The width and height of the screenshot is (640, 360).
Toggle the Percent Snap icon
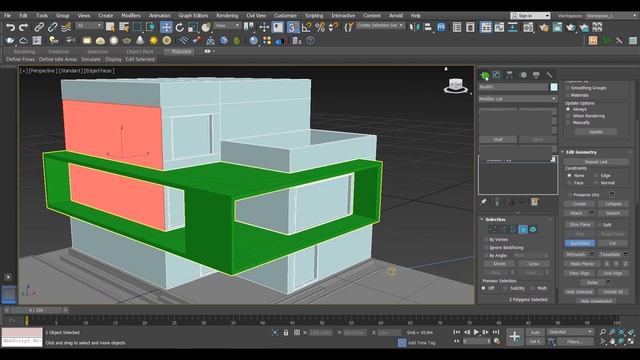[320, 27]
